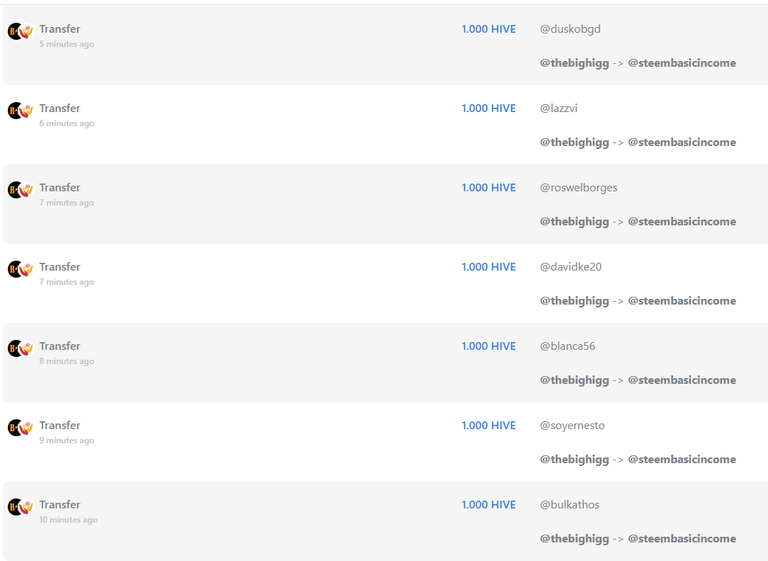The width and height of the screenshot is (768, 561).
Task: Click the avatar icons beside the 5 minutes ago transfer
Action: tap(21, 31)
